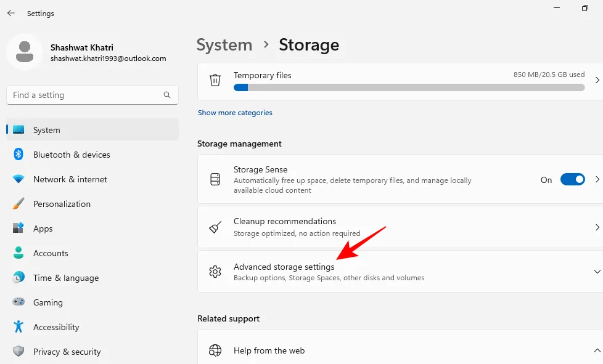Click the On label beside the toggle
Image resolution: width=603 pixels, height=364 pixels.
point(546,180)
